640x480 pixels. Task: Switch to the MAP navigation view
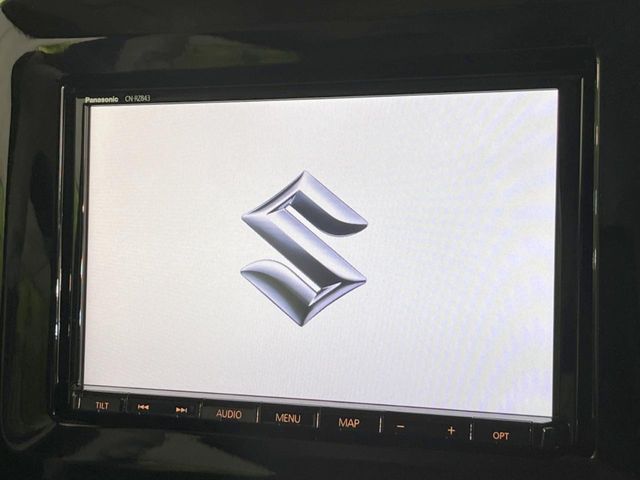(348, 422)
